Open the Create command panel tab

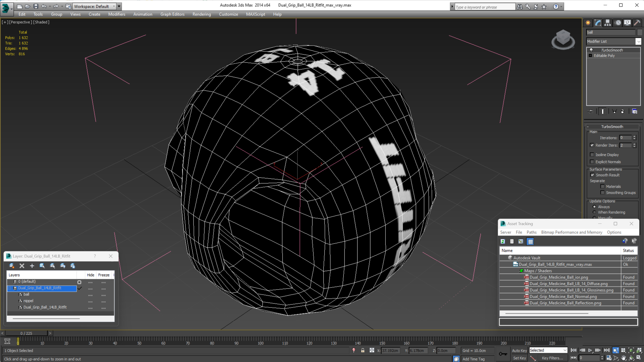[x=588, y=23]
